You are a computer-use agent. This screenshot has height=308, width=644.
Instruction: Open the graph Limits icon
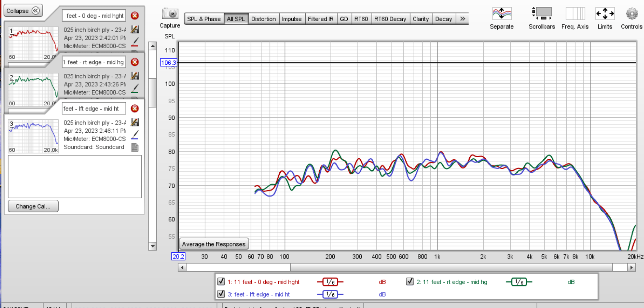[x=605, y=14]
